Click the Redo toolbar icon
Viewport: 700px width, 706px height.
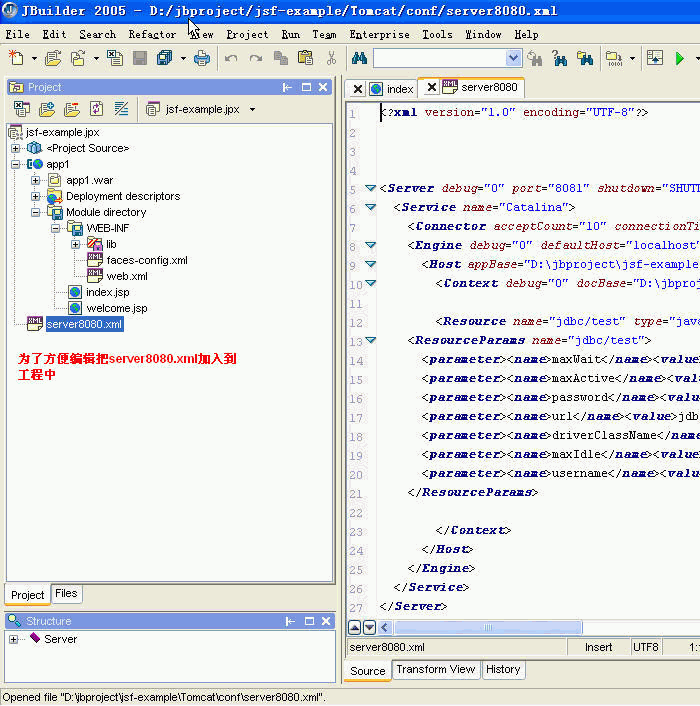tap(256, 58)
